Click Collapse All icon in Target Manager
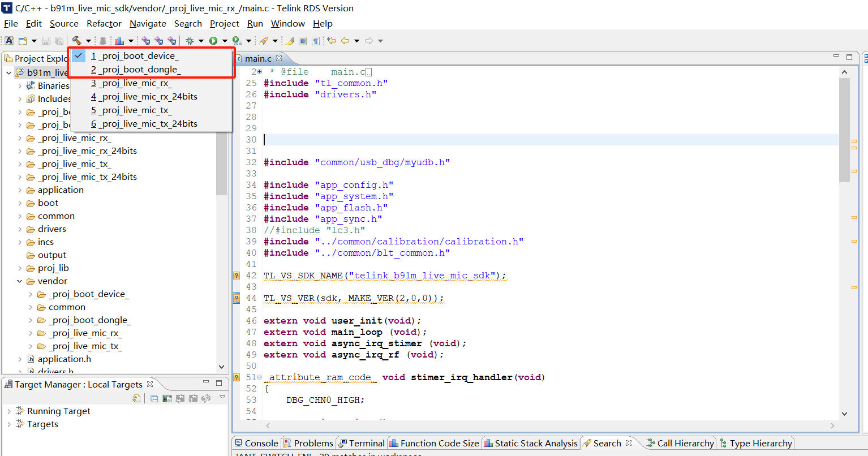Screen dimensions: 868x456 154,398
